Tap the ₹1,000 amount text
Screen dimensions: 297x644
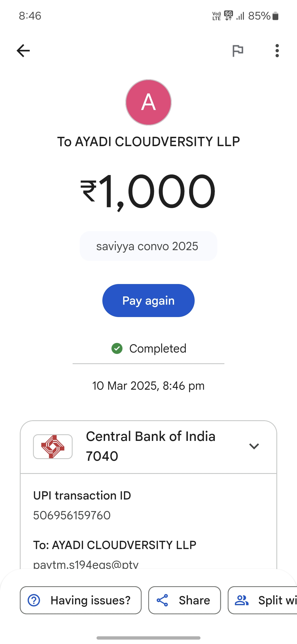tap(148, 192)
